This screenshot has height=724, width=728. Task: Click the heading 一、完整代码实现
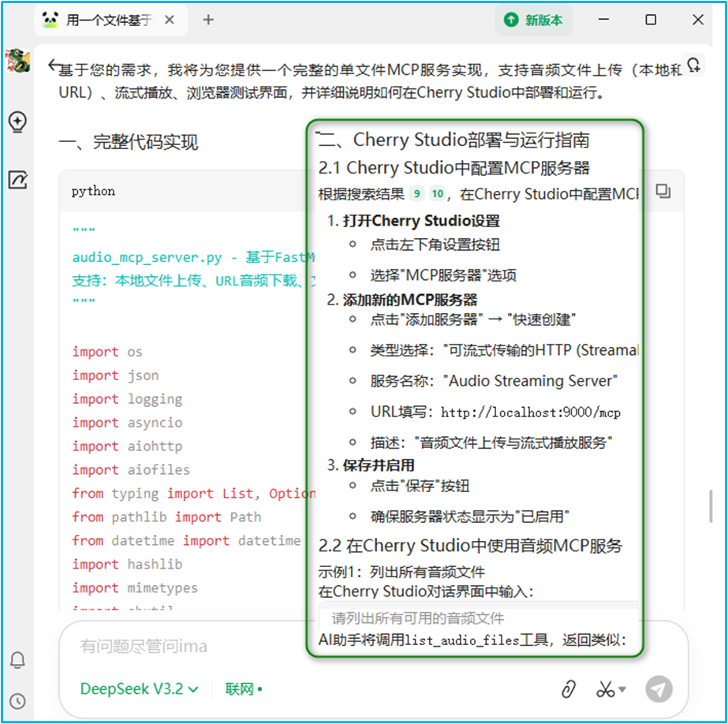click(x=129, y=142)
